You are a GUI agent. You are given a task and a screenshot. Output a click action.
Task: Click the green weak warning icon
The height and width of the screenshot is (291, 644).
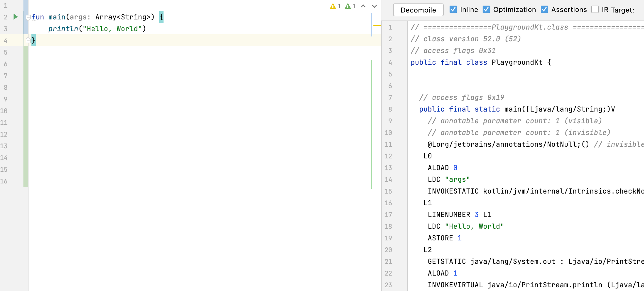[x=348, y=6]
